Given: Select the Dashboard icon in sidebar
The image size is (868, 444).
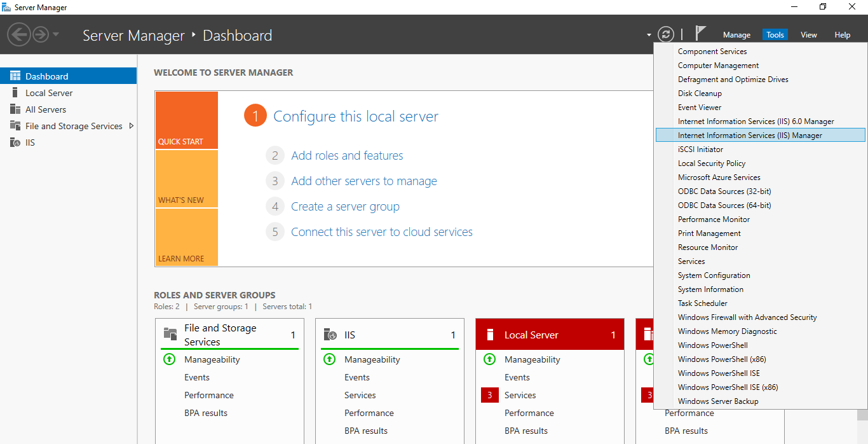Looking at the screenshot, I should pyautogui.click(x=15, y=76).
